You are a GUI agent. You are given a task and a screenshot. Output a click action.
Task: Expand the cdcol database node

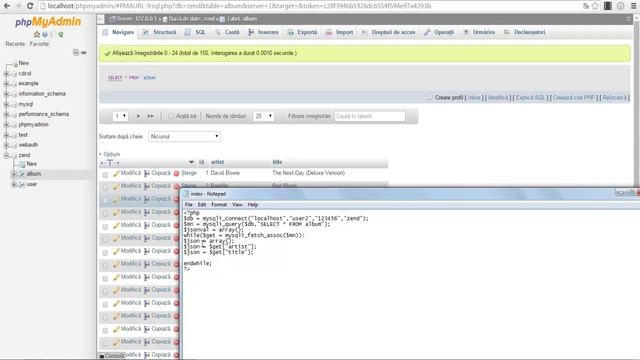pyautogui.click(x=6, y=73)
